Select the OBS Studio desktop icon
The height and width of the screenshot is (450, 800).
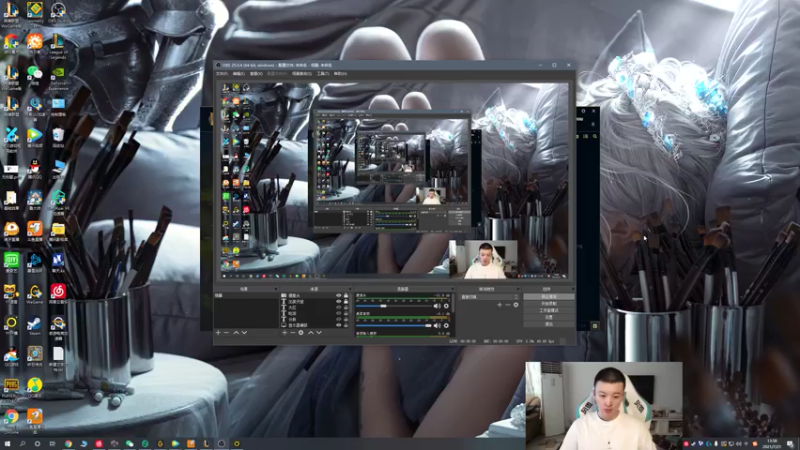(x=58, y=13)
